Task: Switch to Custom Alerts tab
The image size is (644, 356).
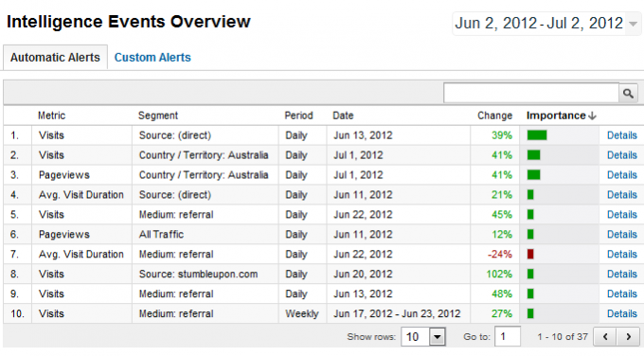Action: point(152,58)
